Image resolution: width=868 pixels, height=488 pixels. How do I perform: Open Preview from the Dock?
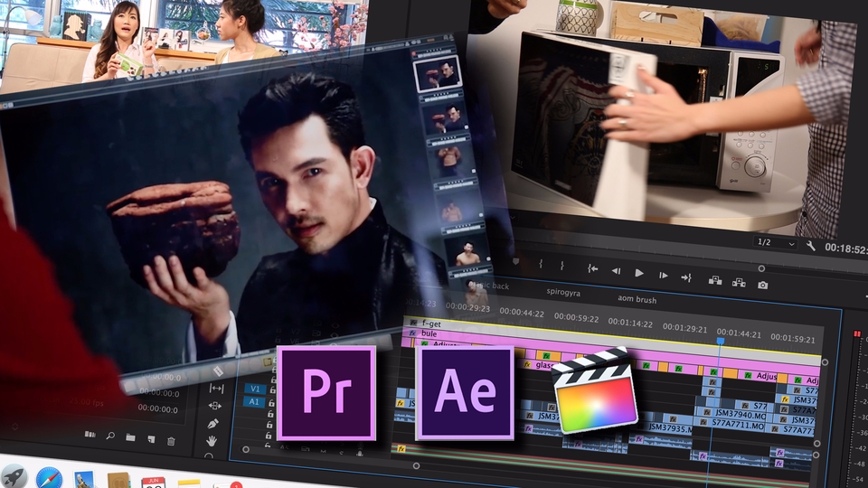pos(83,480)
